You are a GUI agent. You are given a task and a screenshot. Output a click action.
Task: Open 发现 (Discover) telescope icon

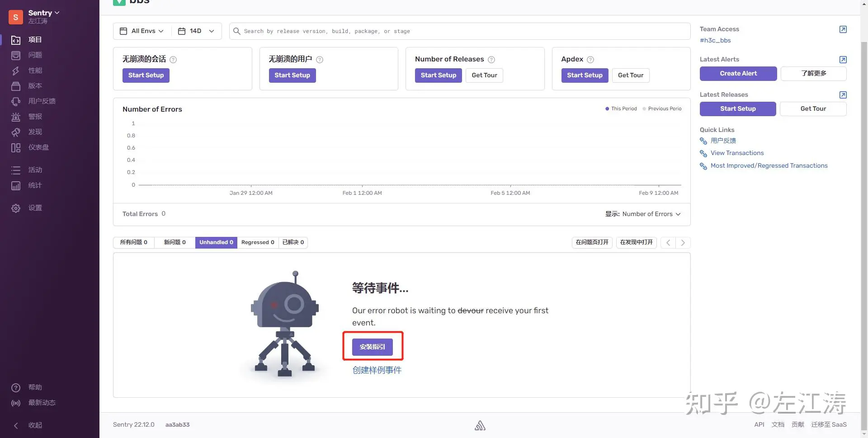[16, 132]
